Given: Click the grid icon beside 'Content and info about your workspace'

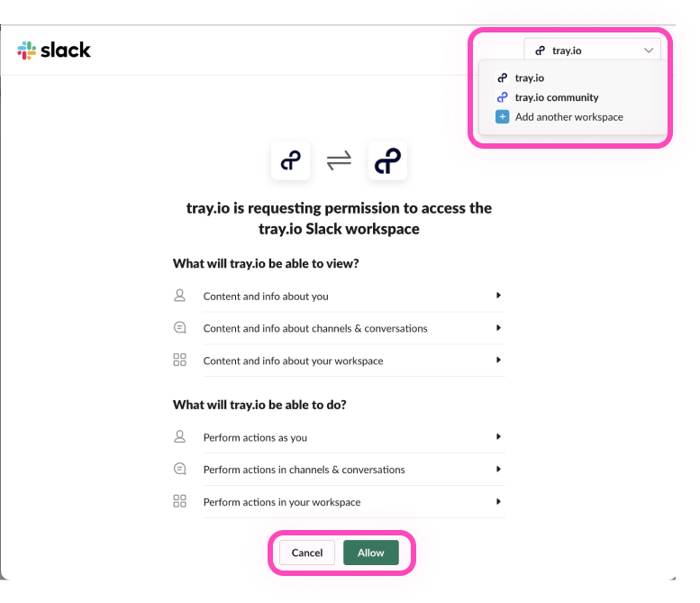Looking at the screenshot, I should pyautogui.click(x=179, y=361).
